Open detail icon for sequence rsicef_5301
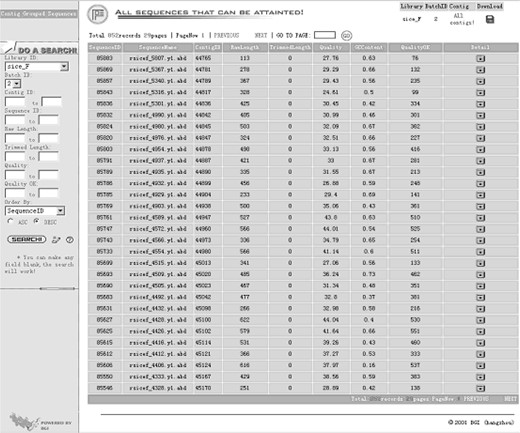The image size is (520, 433). [x=480, y=104]
